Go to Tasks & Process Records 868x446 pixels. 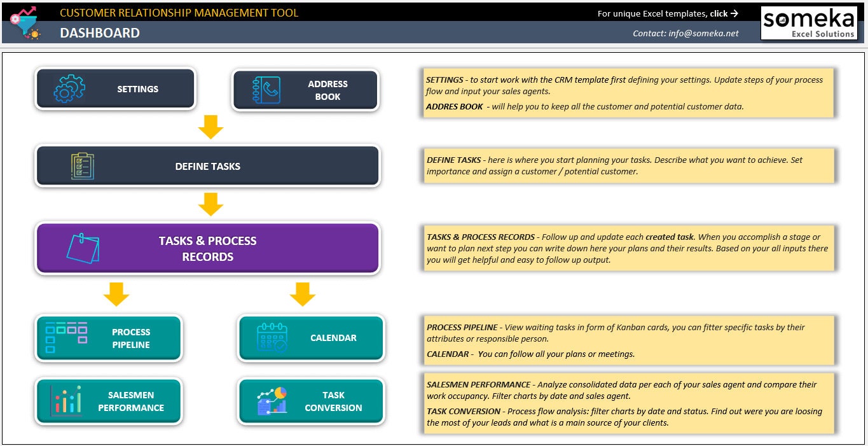coord(208,249)
